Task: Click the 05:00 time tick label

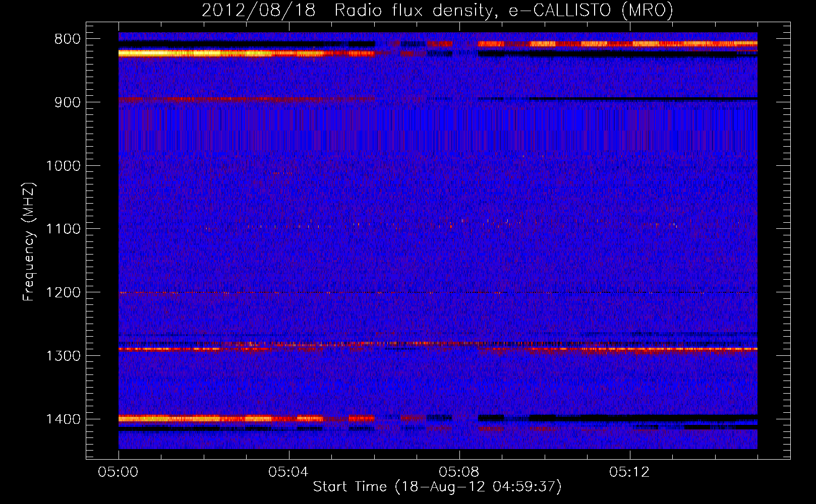Action: point(119,472)
